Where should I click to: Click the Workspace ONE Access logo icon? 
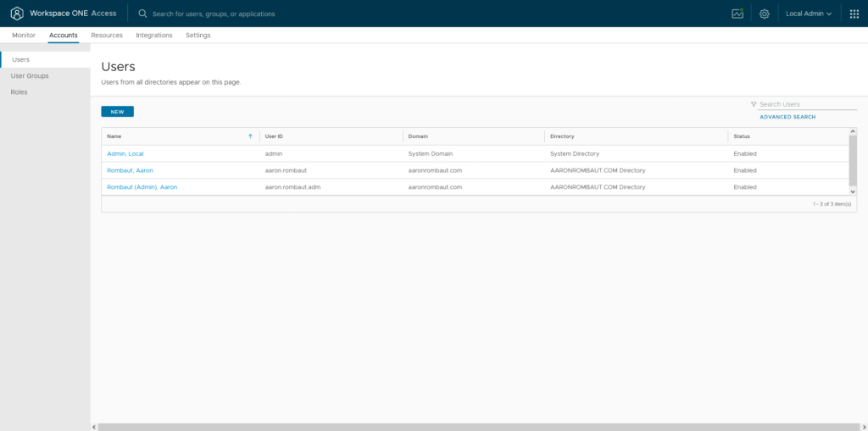(17, 14)
